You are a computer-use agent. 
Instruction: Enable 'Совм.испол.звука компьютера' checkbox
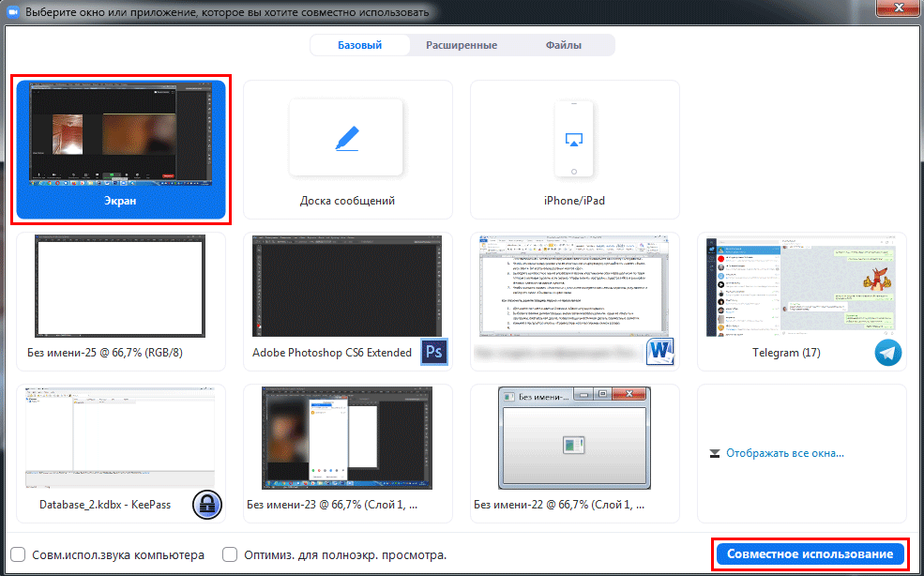coord(19,554)
